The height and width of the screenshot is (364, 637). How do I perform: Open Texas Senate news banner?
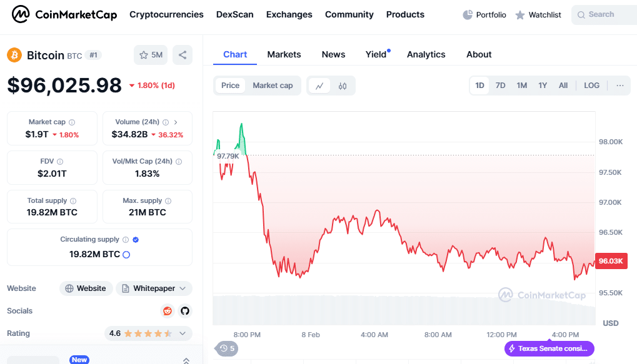(549, 348)
